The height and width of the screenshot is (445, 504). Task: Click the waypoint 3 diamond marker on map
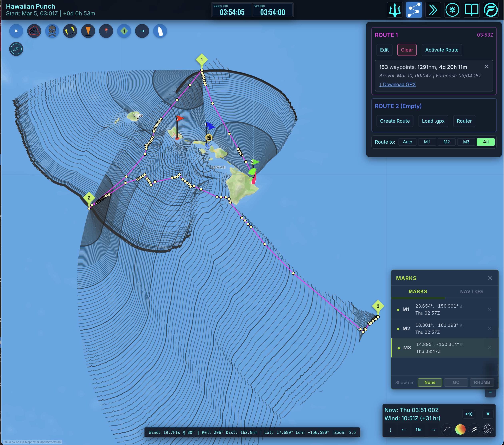click(x=378, y=306)
